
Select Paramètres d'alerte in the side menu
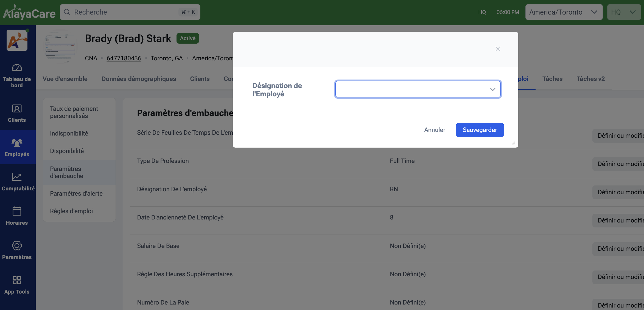tap(76, 193)
